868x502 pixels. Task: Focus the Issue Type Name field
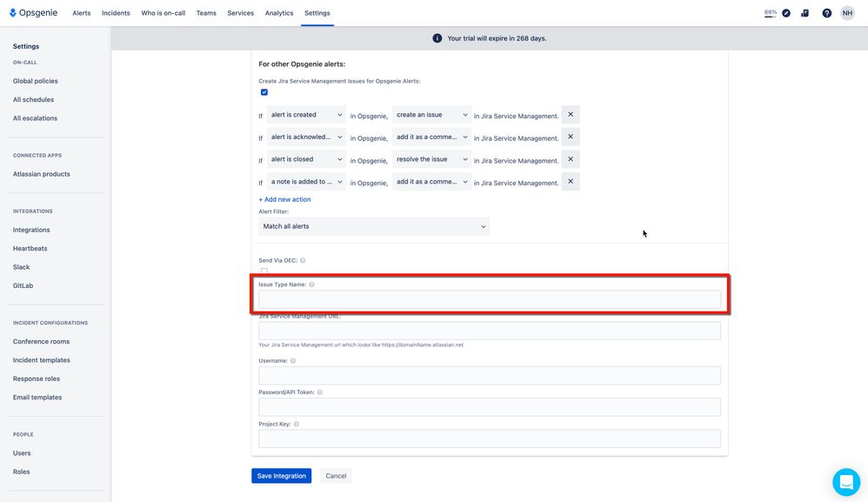click(490, 299)
